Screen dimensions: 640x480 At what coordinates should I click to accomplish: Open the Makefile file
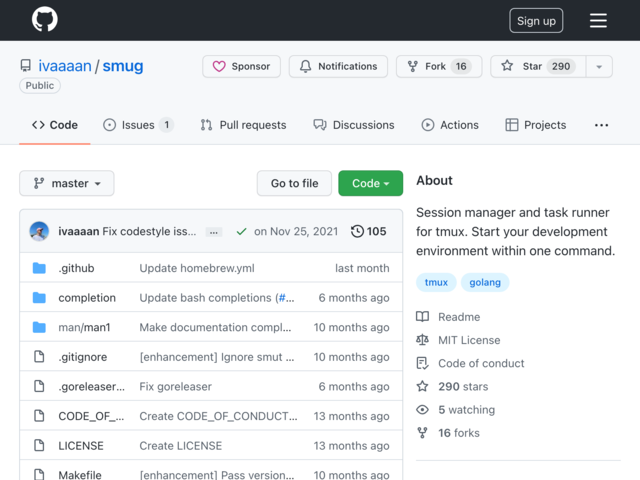pyautogui.click(x=80, y=475)
